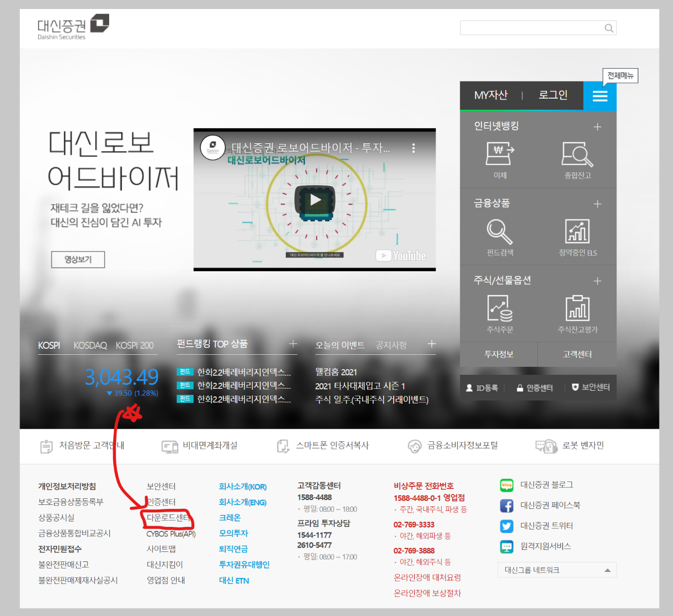The width and height of the screenshot is (673, 616).
Task: Click the search magnifier icon
Action: click(609, 28)
